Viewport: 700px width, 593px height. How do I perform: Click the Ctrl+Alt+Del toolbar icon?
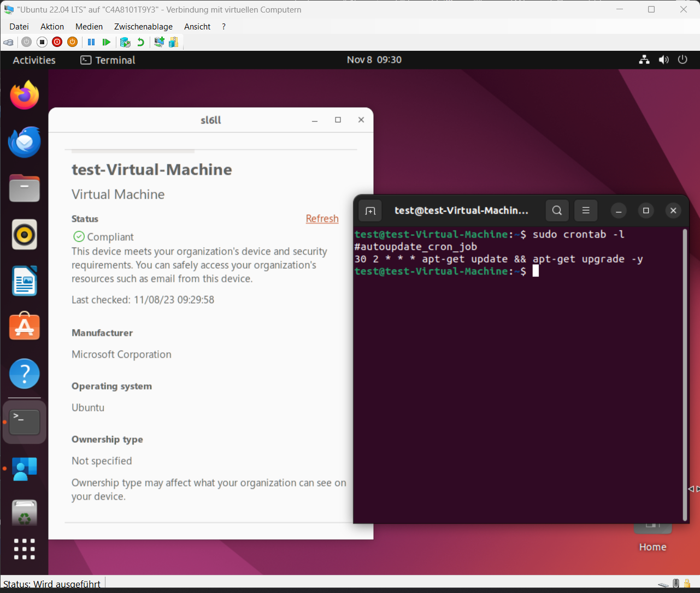(x=8, y=42)
